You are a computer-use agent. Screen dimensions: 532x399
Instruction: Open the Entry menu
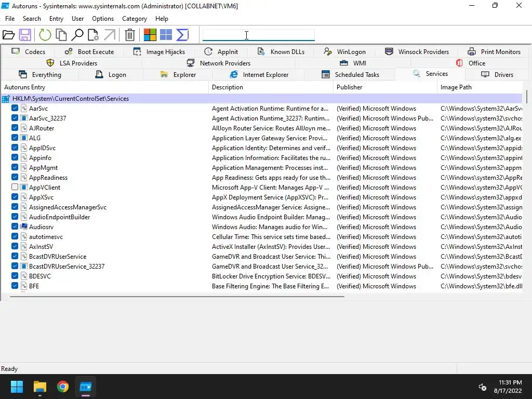pos(56,19)
